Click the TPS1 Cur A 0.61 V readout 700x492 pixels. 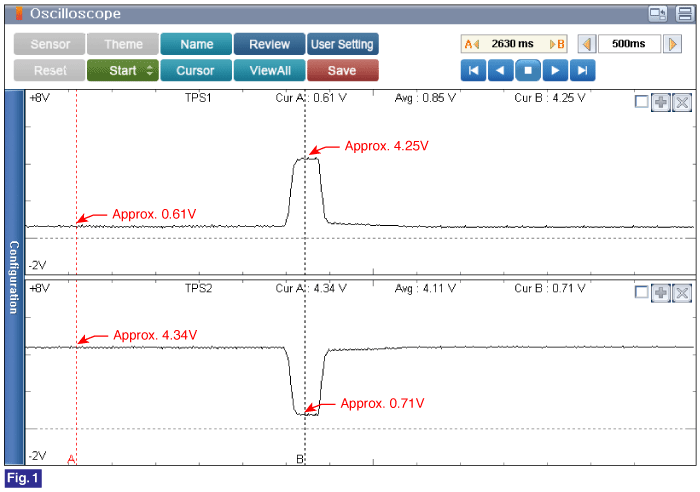[311, 98]
